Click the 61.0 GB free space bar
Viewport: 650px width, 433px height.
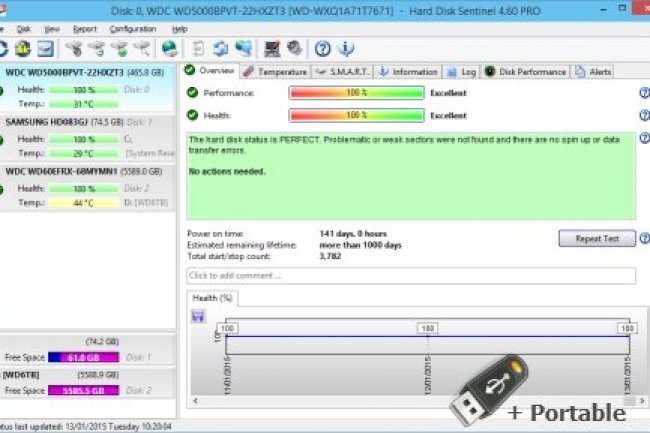(83, 357)
